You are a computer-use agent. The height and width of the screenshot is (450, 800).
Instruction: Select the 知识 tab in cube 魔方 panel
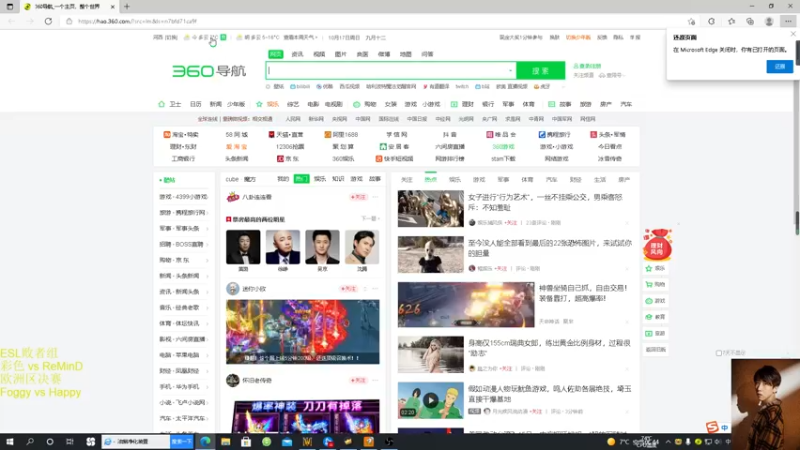click(x=338, y=179)
